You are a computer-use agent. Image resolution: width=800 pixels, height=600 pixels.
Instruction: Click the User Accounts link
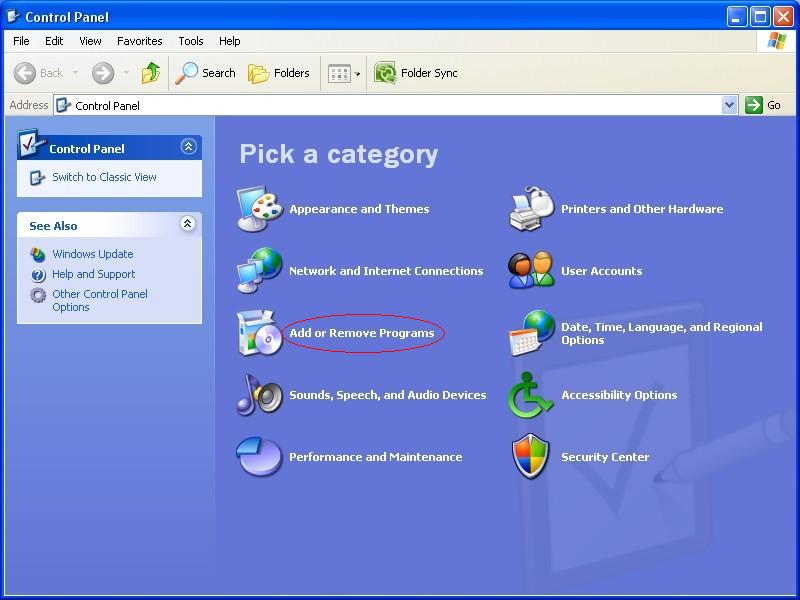coord(602,271)
